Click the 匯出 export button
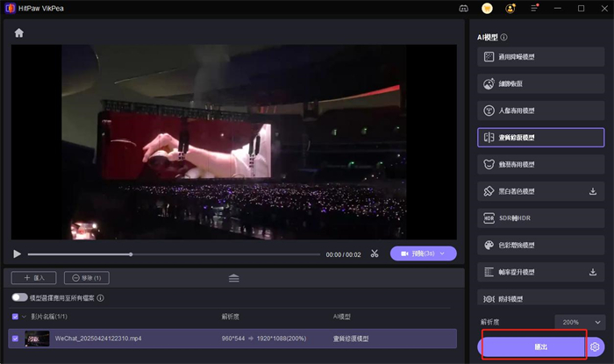 pos(532,346)
